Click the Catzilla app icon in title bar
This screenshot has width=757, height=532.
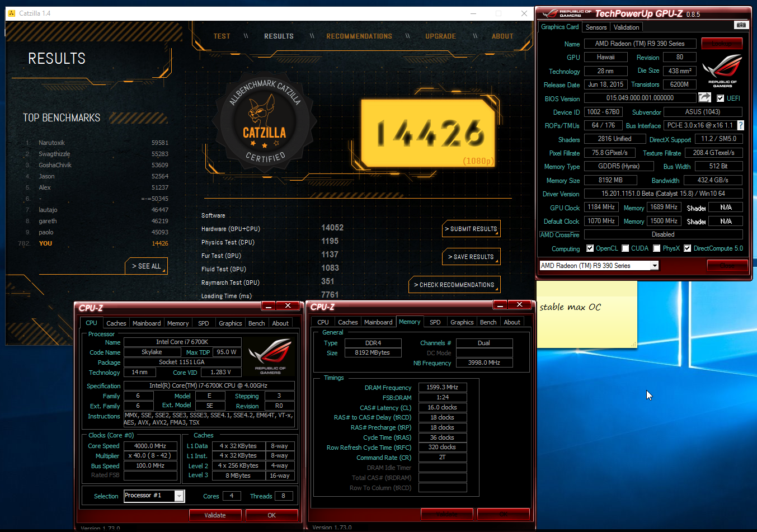tap(12, 13)
